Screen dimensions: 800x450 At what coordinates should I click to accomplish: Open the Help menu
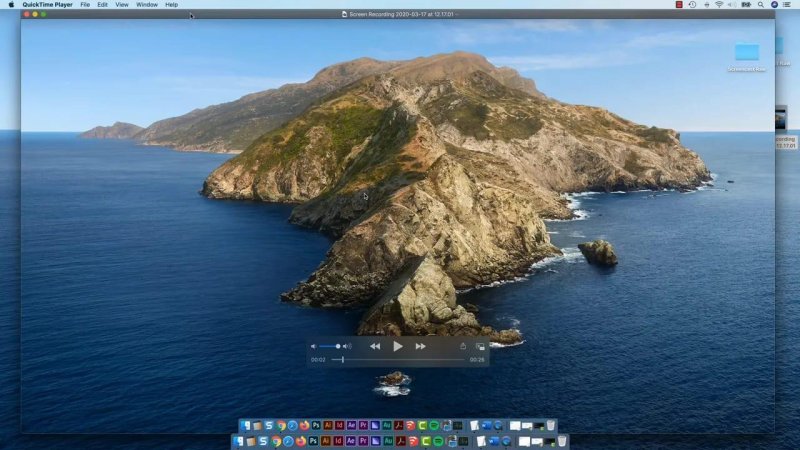[171, 5]
